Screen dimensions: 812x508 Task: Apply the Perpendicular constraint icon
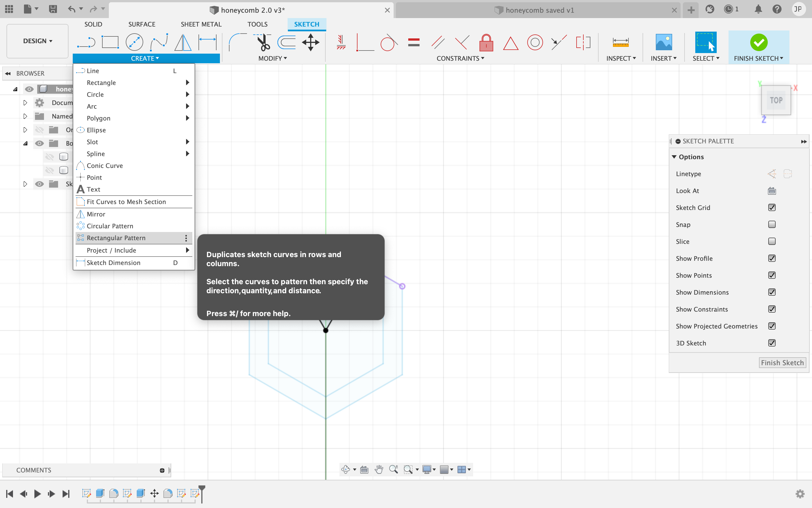pos(462,43)
